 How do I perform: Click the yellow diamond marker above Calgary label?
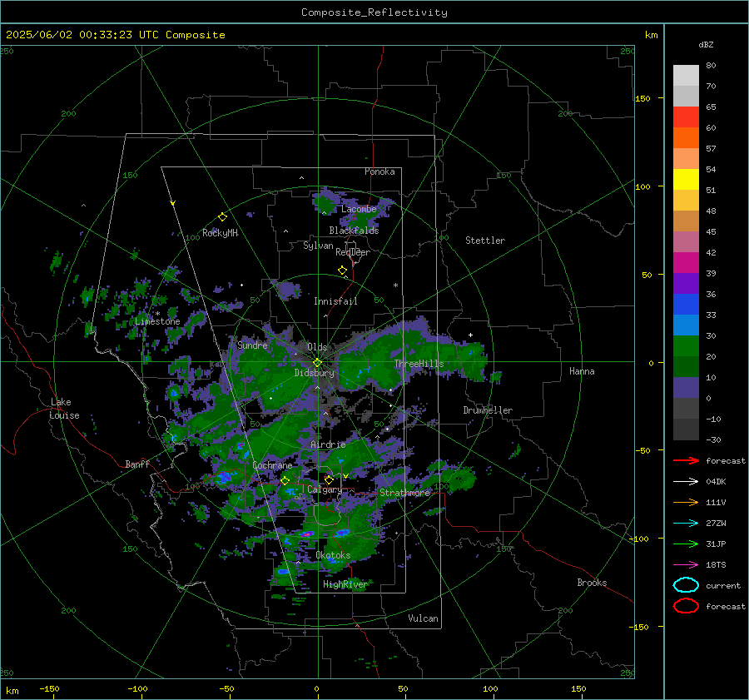point(329,479)
